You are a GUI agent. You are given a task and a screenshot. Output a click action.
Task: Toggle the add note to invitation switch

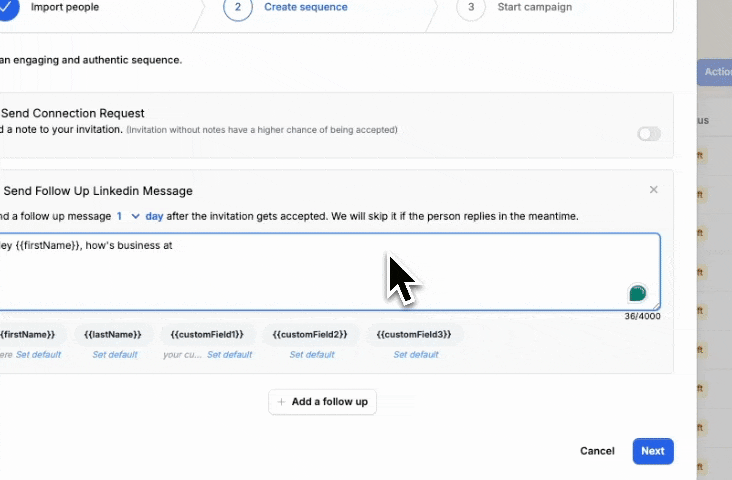(x=649, y=134)
